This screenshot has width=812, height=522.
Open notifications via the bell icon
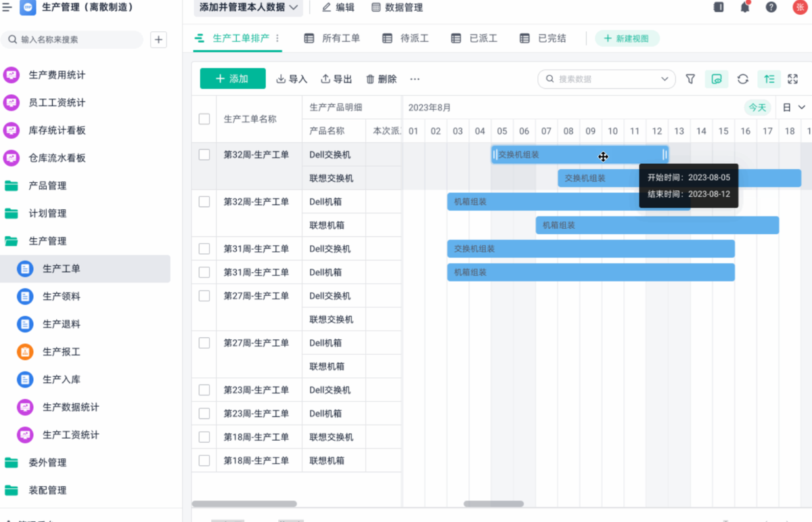pos(744,7)
